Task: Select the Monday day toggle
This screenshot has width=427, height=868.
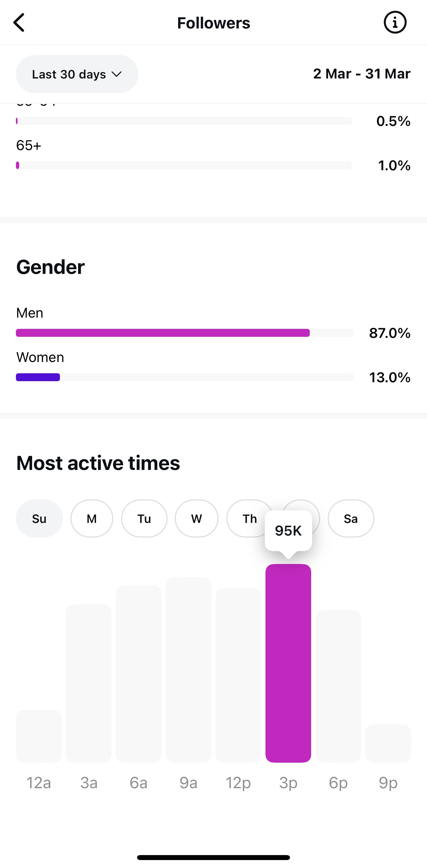Action: (x=92, y=519)
